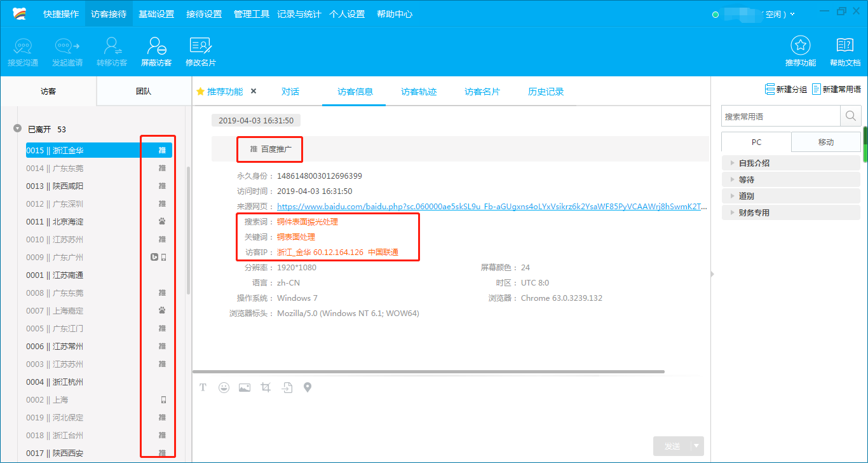Open the emoji picker icon
The width and height of the screenshot is (868, 463).
[x=224, y=387]
